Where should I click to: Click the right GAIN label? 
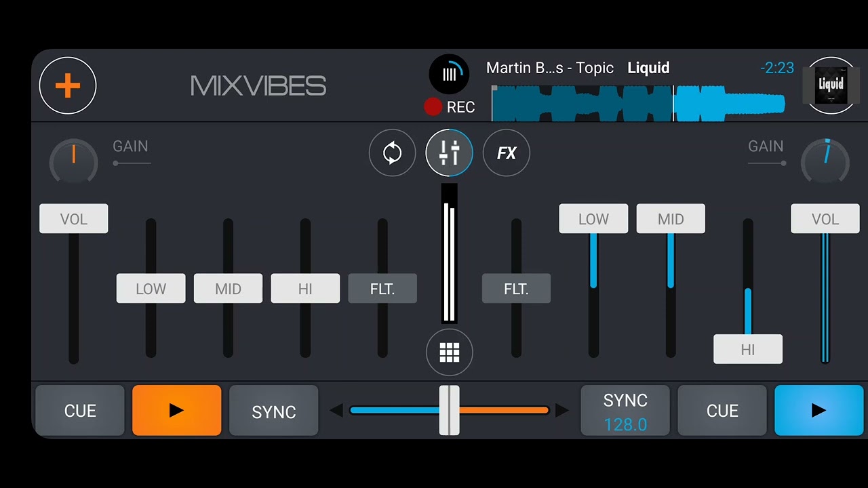tap(766, 146)
